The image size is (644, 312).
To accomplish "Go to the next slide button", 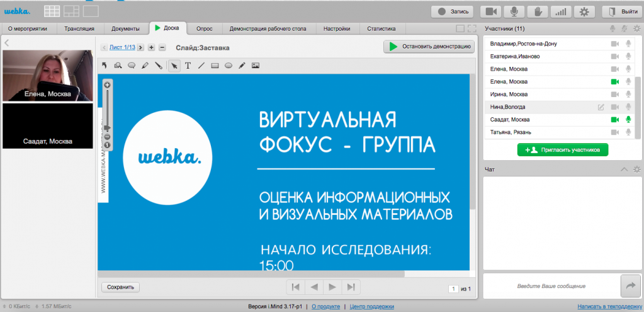I will [x=332, y=287].
